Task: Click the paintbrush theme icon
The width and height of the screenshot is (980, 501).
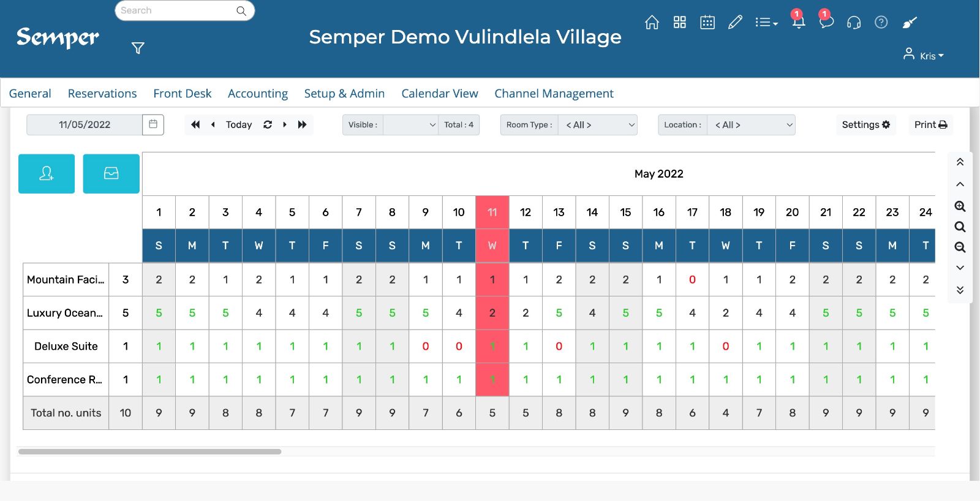Action: coord(910,23)
